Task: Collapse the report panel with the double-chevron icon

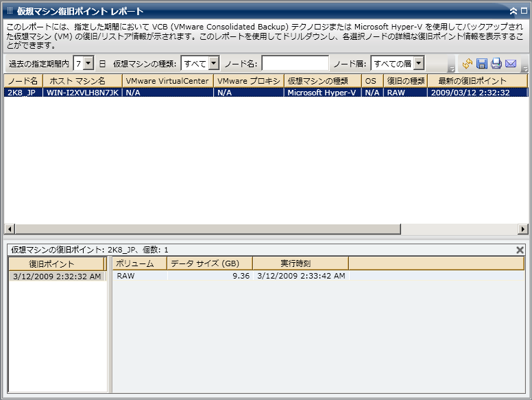Action: [x=513, y=11]
